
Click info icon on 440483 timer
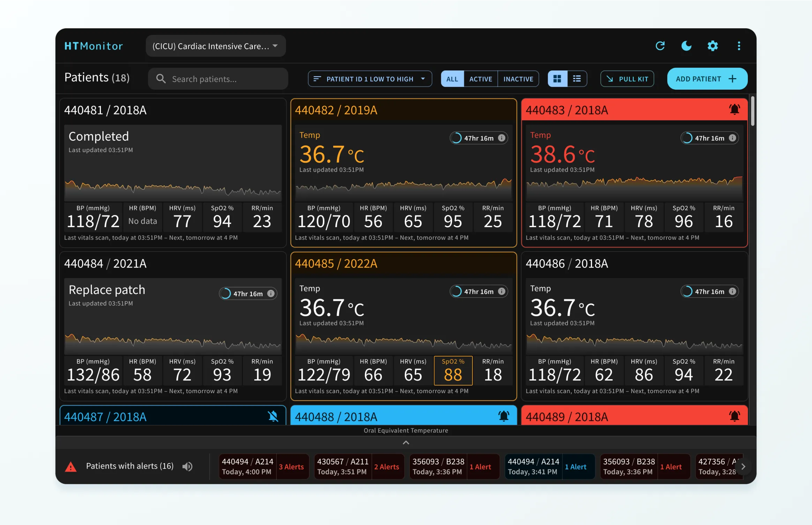coord(732,138)
